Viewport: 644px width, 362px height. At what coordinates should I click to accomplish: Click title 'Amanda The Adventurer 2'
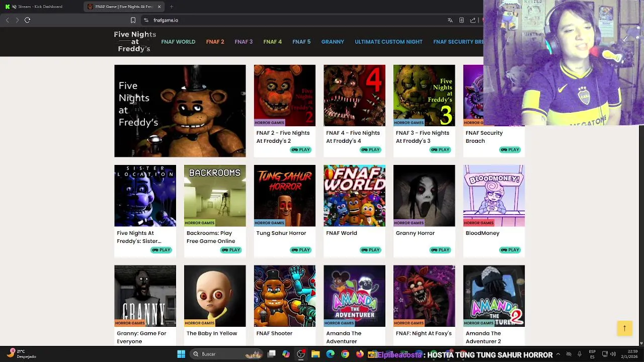click(x=484, y=337)
